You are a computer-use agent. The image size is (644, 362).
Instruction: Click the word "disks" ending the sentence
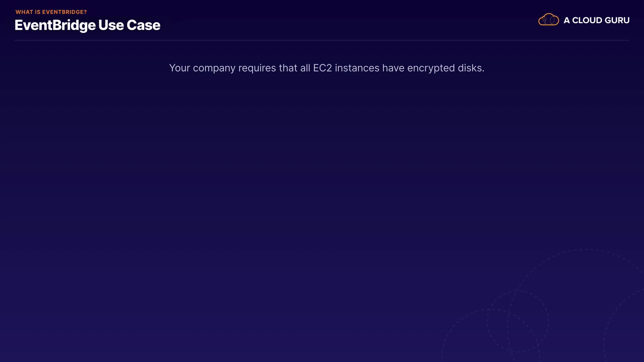point(470,68)
